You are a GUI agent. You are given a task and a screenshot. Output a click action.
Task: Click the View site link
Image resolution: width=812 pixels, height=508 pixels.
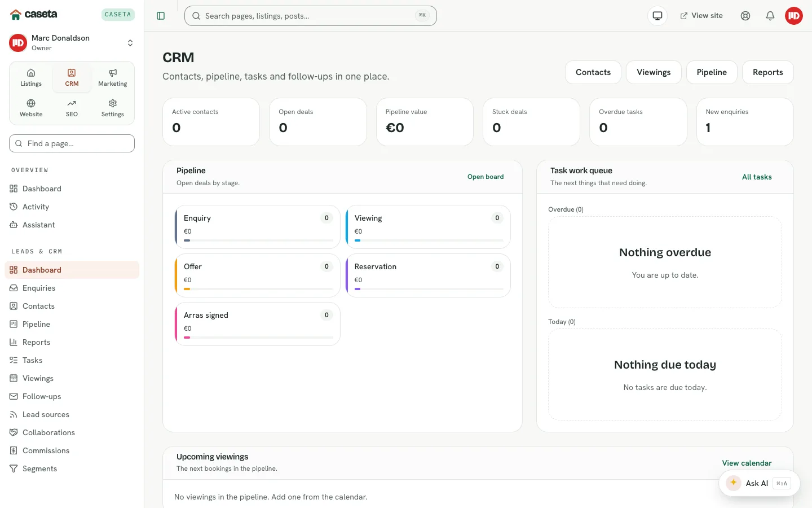pyautogui.click(x=701, y=16)
